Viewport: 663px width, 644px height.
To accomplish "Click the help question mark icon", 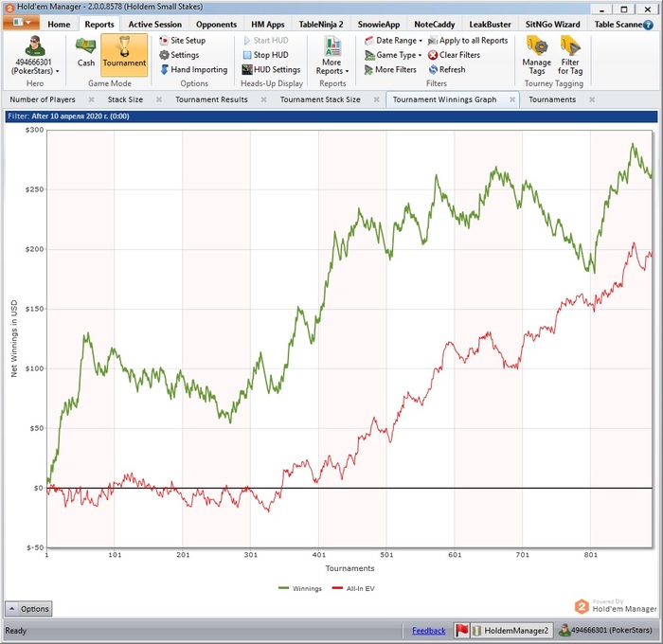I will coord(648,25).
